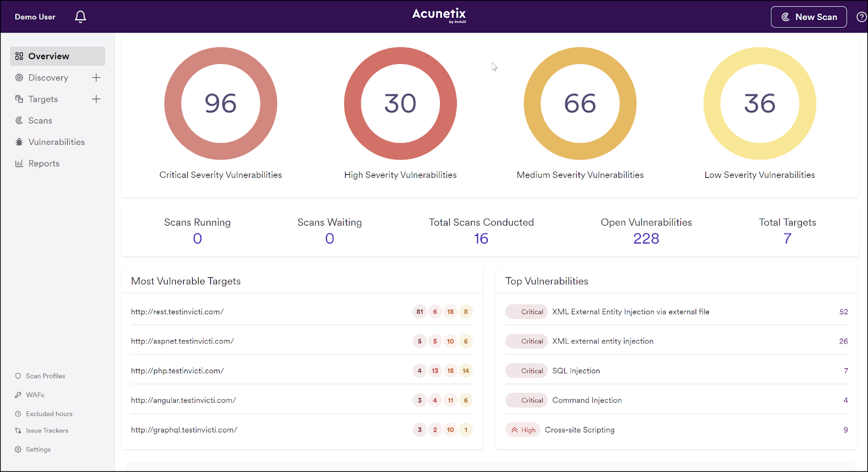
Task: Click the WAFs icon
Action: click(x=18, y=395)
